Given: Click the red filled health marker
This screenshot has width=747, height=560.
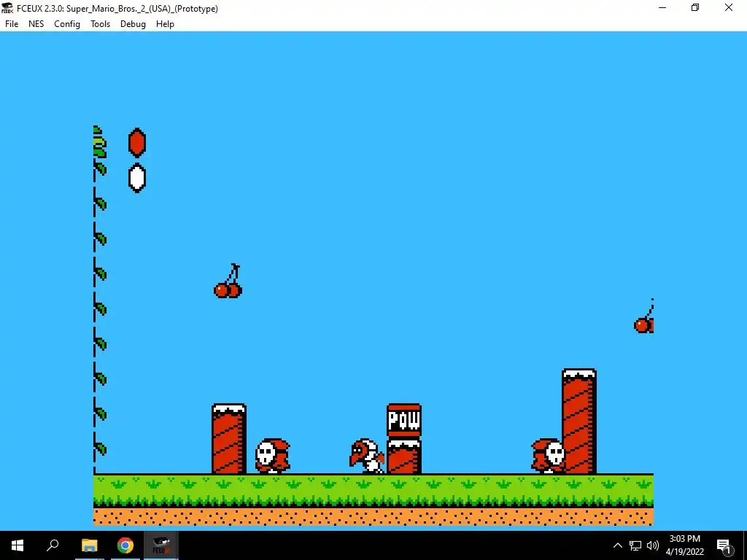Looking at the screenshot, I should click(x=137, y=142).
